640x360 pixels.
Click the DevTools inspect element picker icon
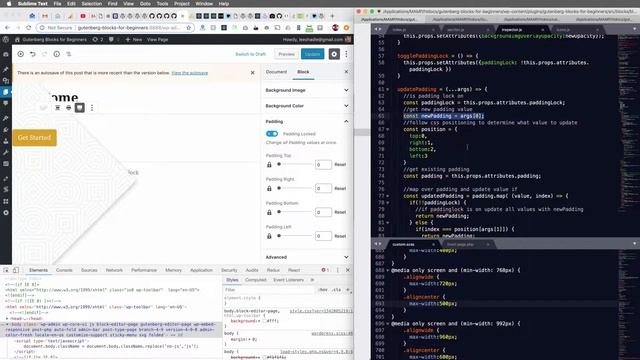[6, 270]
